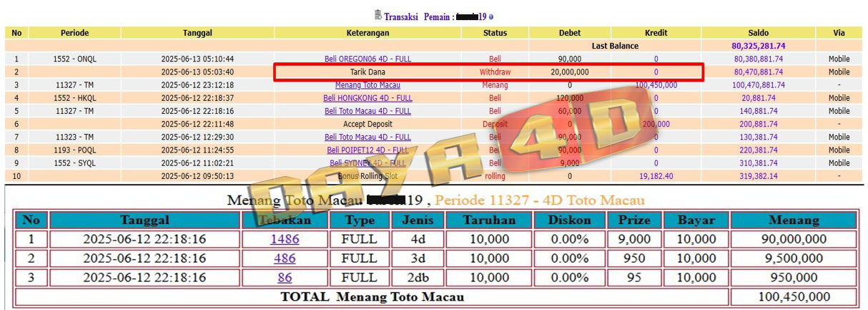The height and width of the screenshot is (310, 868).
Task: Select the period cell 1552 - ONQL
Action: 74,59
